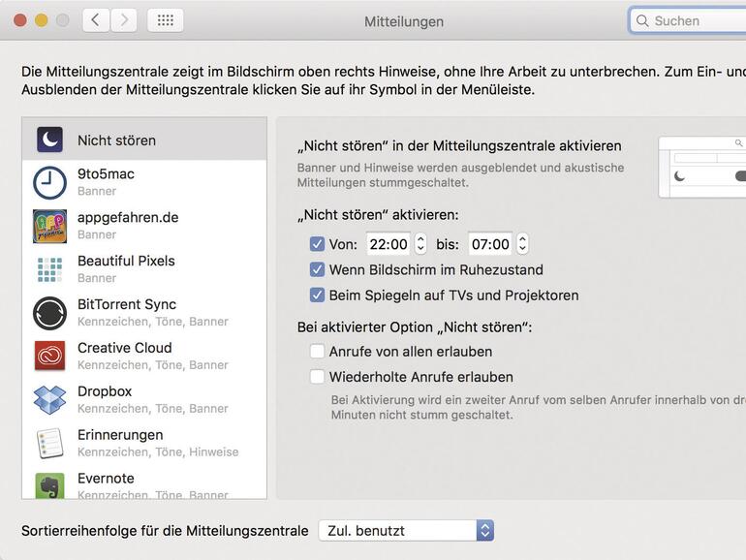Click the Creative Cloud icon
The width and height of the screenshot is (746, 560).
(49, 356)
